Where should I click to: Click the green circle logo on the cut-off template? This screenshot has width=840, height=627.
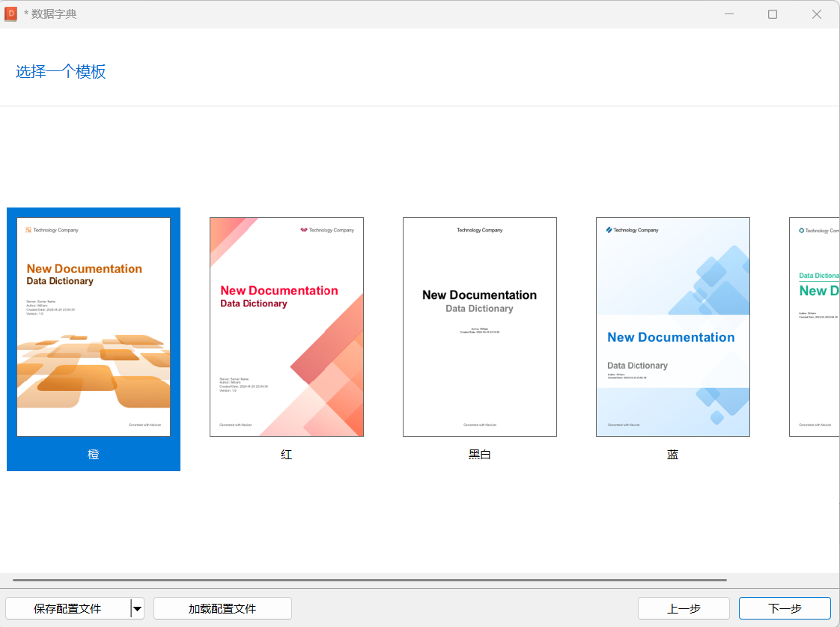[x=802, y=231]
